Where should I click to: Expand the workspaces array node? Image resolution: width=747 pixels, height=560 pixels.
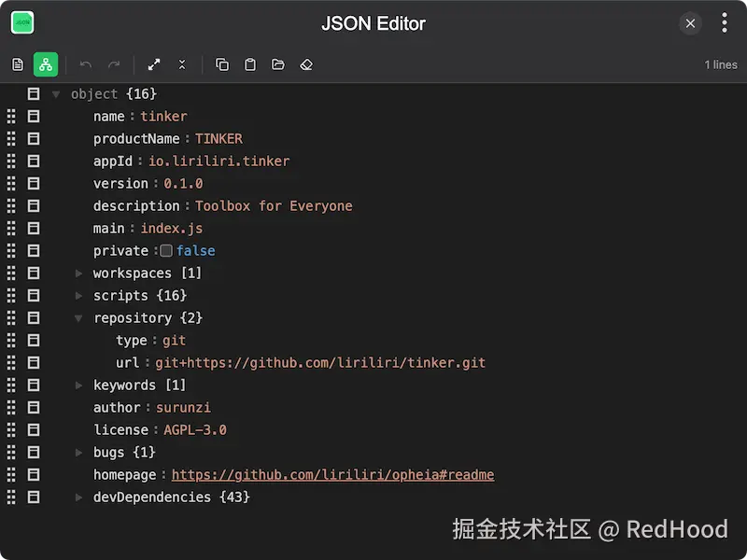click(x=78, y=273)
